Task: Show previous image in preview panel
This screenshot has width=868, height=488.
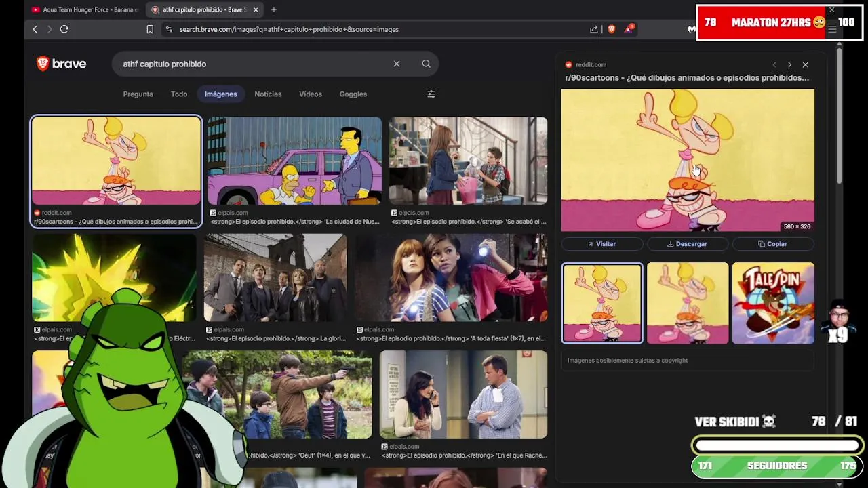Action: pos(774,64)
